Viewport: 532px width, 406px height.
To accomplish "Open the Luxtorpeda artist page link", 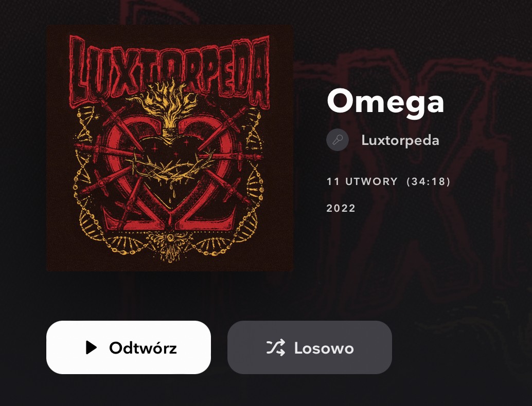I will (x=400, y=140).
